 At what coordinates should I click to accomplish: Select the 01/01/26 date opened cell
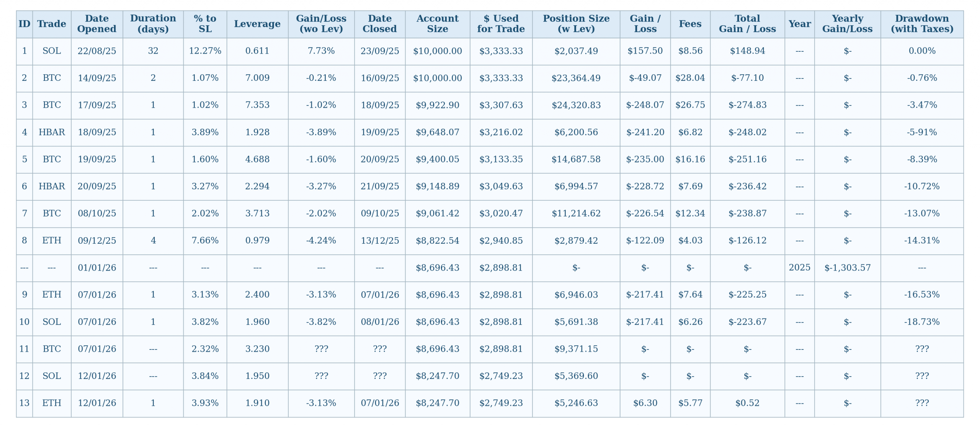[x=97, y=267]
